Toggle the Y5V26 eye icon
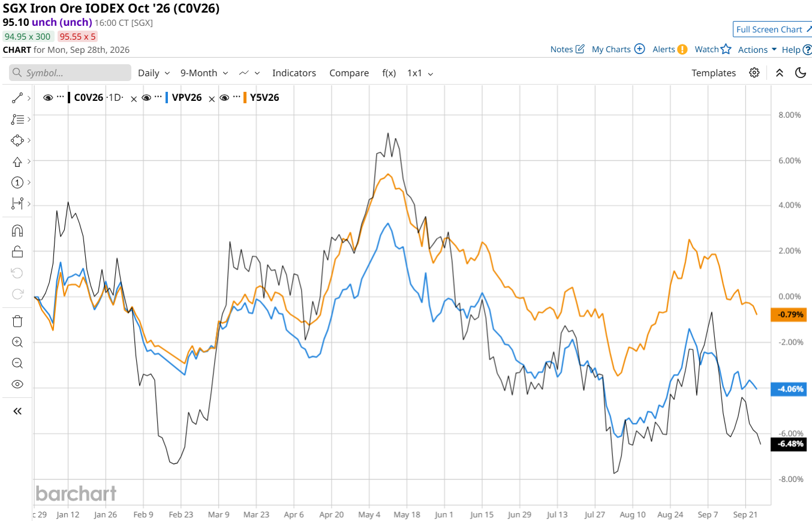The width and height of the screenshot is (812, 521). click(x=224, y=97)
